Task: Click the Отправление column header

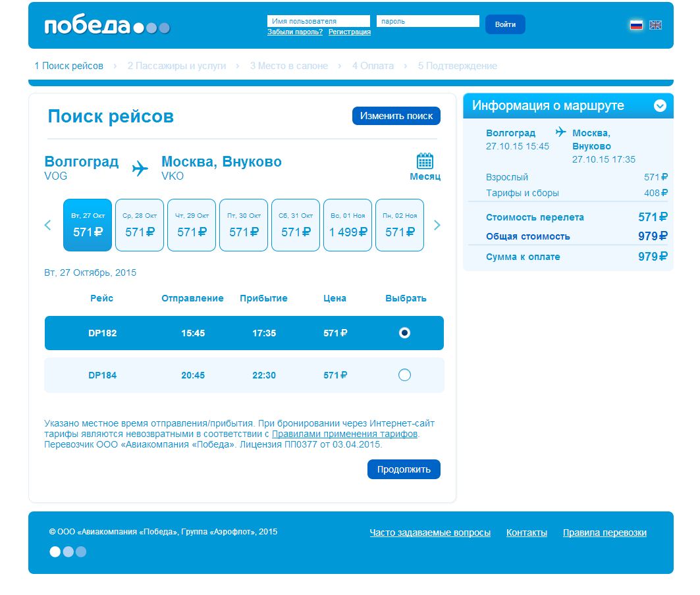Action: pyautogui.click(x=192, y=298)
